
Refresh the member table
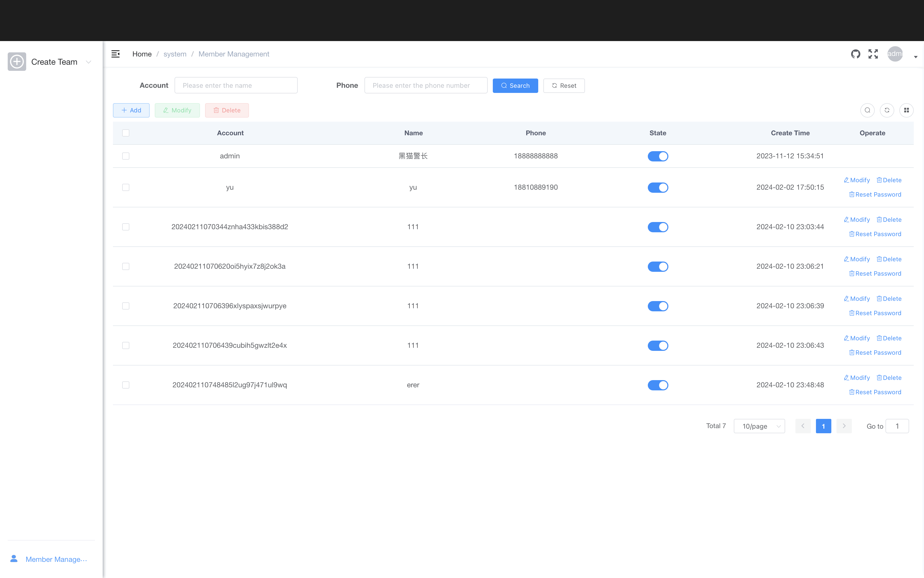pyautogui.click(x=887, y=110)
